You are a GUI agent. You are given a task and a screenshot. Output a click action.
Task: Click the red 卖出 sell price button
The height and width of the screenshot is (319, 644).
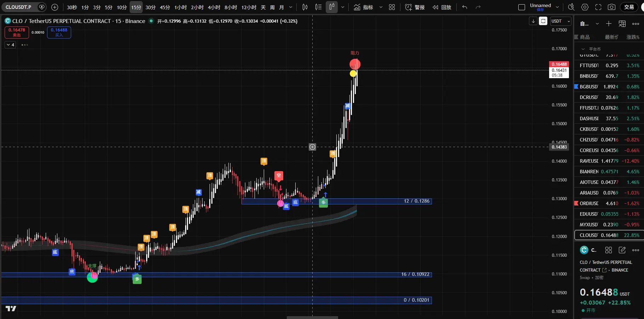[17, 32]
